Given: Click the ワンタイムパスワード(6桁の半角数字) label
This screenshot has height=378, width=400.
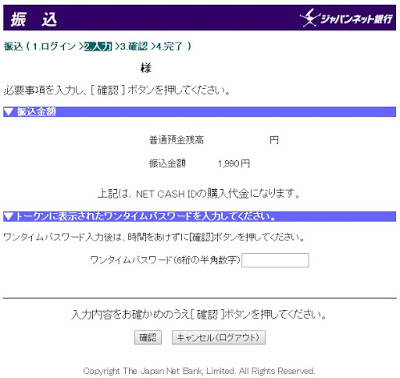Looking at the screenshot, I should pyautogui.click(x=165, y=260).
